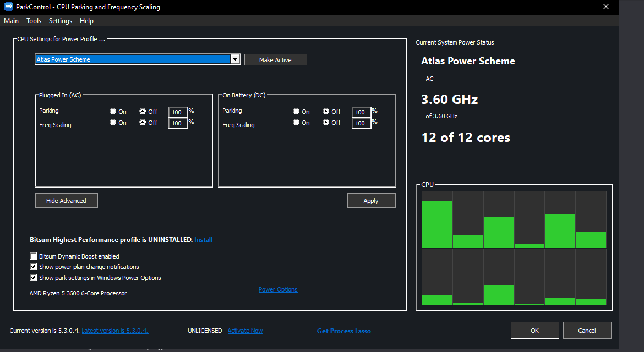Open the Tools menu
This screenshot has width=644, height=352.
pos(34,21)
